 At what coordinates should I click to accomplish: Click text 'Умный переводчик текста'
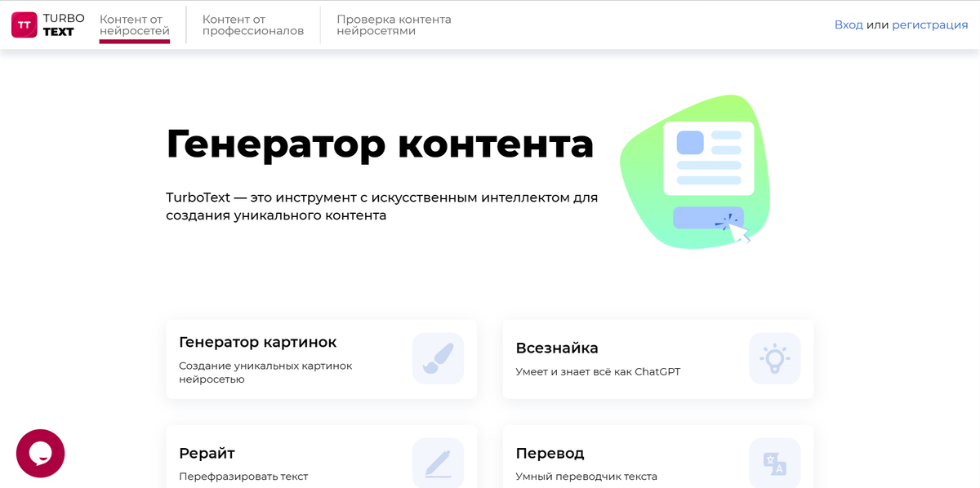(586, 477)
